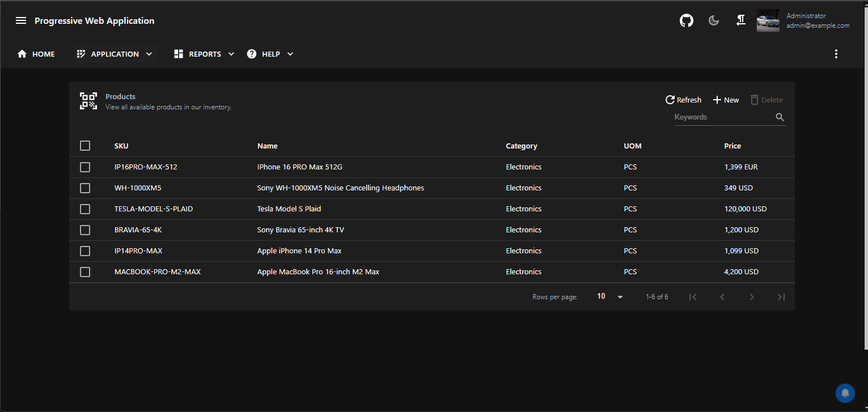Click the admin@example.com email text
The image size is (868, 412).
tap(818, 26)
